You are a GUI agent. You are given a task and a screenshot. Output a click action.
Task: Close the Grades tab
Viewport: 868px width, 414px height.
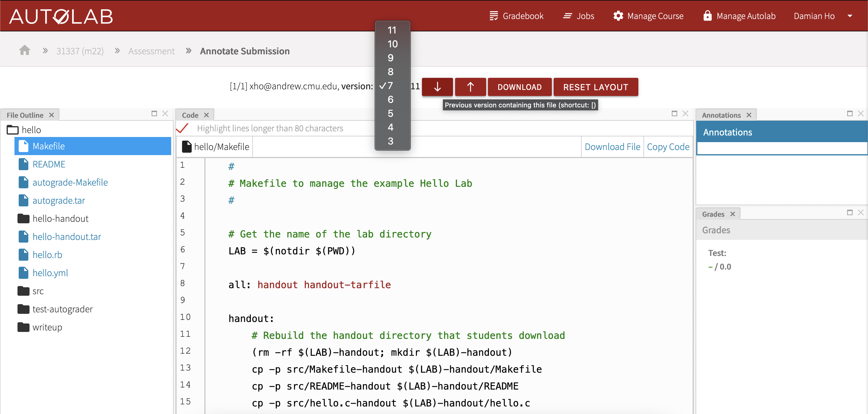click(x=733, y=214)
